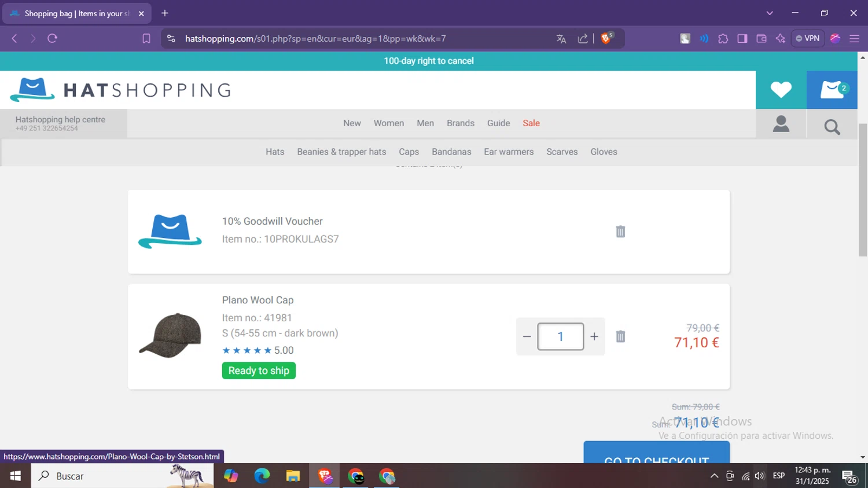
Task: Open Brave Shields lion icon
Action: pos(606,38)
